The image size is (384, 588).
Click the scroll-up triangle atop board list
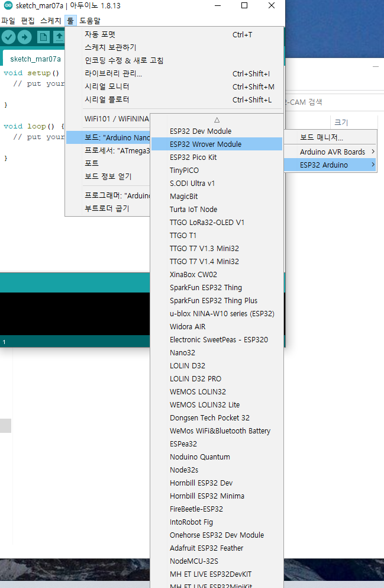point(217,120)
